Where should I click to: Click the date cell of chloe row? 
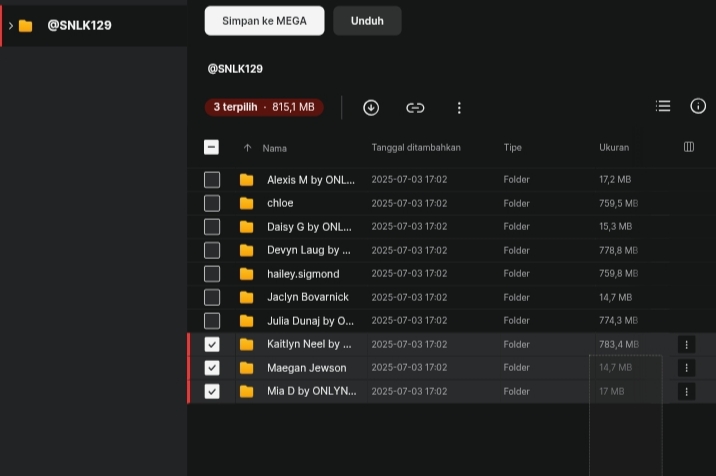point(409,203)
